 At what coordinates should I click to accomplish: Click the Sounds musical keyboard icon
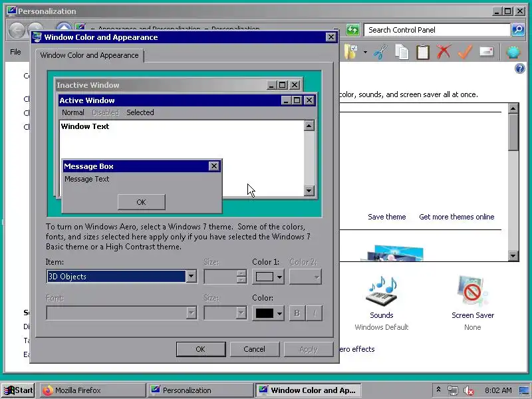click(x=382, y=291)
